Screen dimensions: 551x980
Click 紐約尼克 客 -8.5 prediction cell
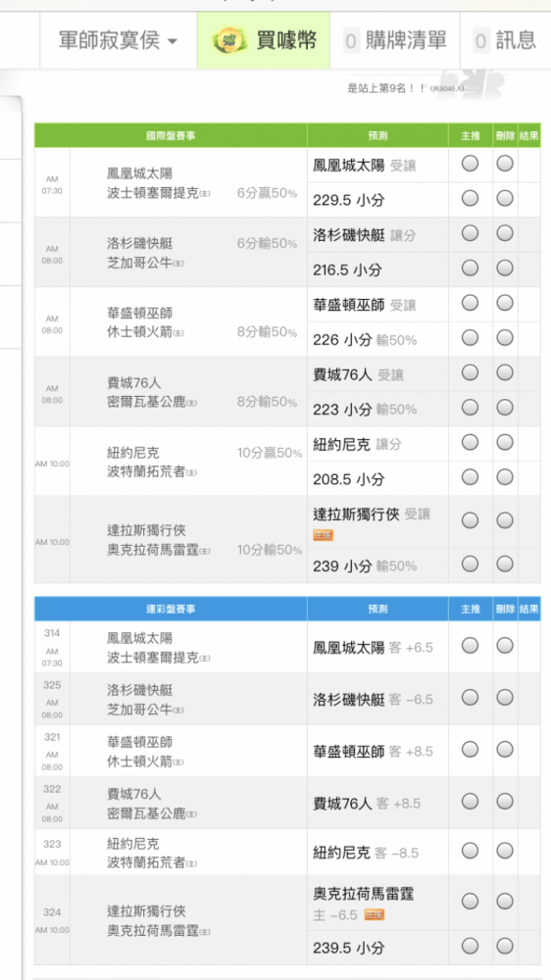pyautogui.click(x=377, y=852)
